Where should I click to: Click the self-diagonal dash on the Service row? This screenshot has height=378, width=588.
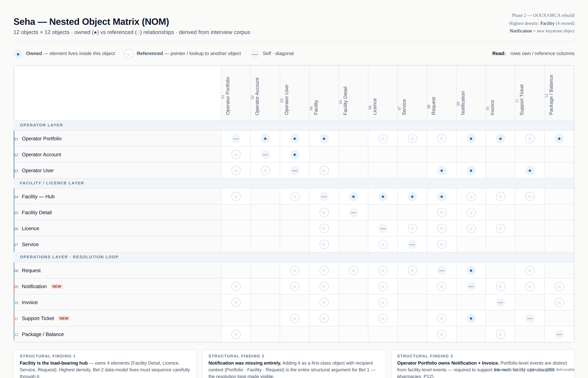pyautogui.click(x=412, y=244)
